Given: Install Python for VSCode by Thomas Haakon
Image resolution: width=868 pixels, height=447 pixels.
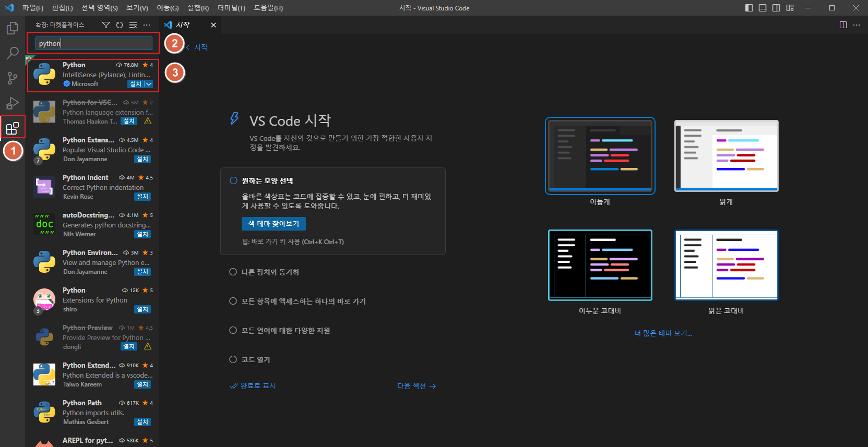Looking at the screenshot, I should click(129, 121).
